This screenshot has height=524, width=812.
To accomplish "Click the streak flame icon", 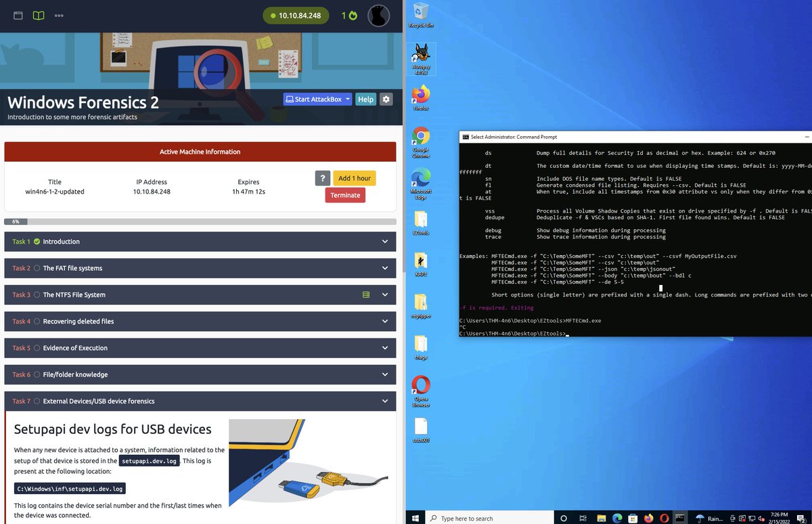I will 353,16.
